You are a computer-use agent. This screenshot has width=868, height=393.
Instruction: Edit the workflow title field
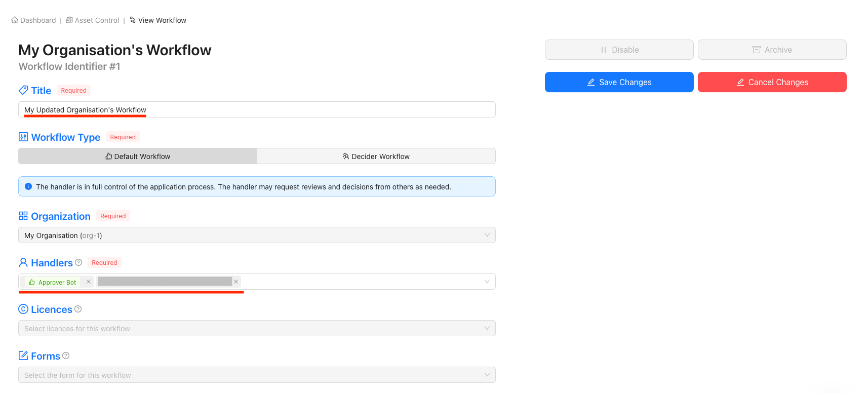257,109
